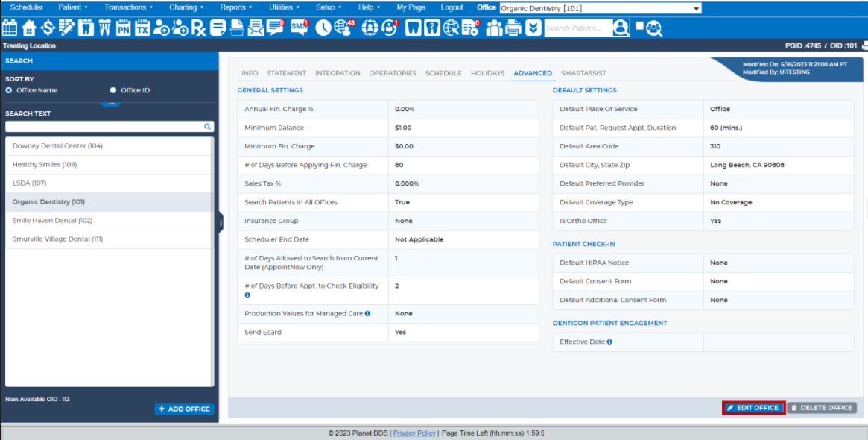The height and width of the screenshot is (440, 868).
Task: Click the envelope letter icon
Action: (256, 27)
